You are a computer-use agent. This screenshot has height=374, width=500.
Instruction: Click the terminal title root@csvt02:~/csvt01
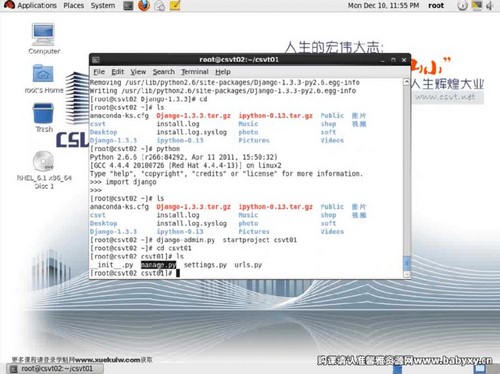pyautogui.click(x=239, y=60)
